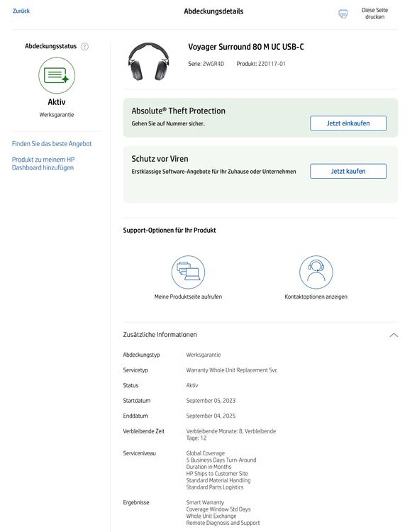
Task: Open the Abdeckungsstatus help question mark
Action: point(84,47)
